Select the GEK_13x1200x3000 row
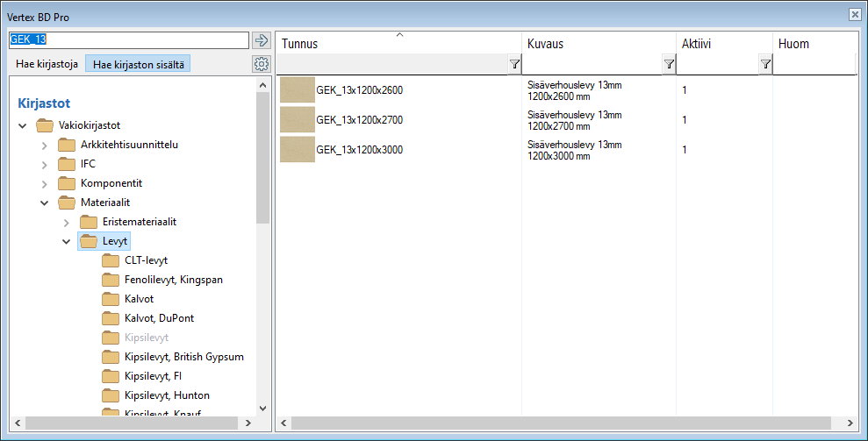868x441 pixels. [x=359, y=150]
